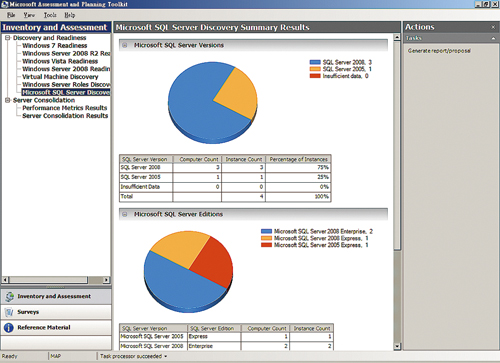Screen dimensions: 500x363
Task: Open Windows Vista Readiness node
Action: 60,61
